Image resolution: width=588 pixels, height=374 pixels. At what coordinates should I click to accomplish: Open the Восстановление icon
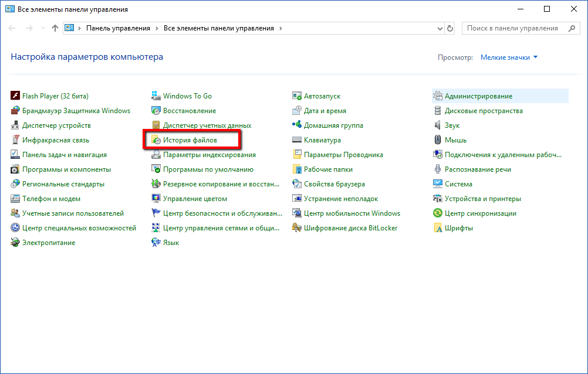pyautogui.click(x=156, y=111)
